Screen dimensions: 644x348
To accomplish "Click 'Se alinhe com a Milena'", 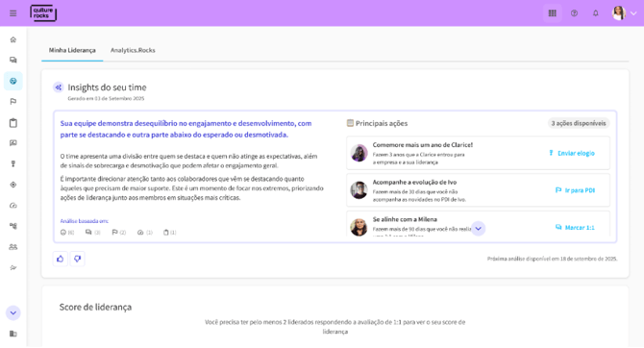I will point(405,219).
